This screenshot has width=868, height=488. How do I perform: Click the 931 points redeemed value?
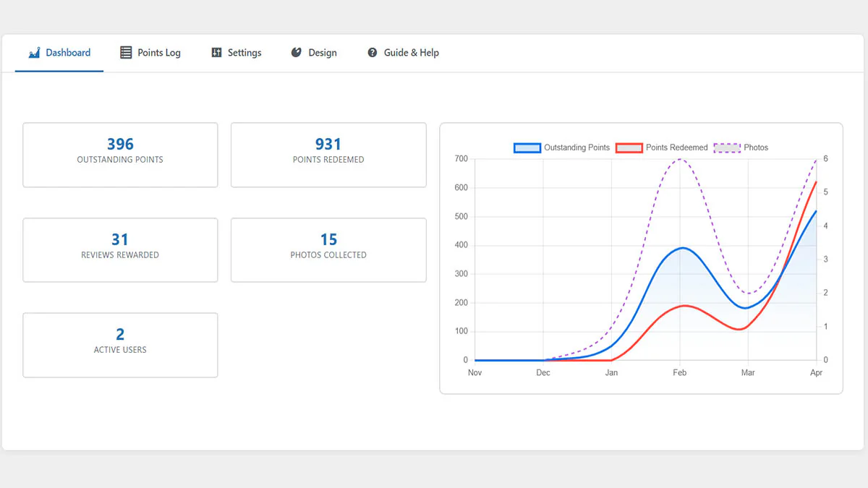click(328, 144)
